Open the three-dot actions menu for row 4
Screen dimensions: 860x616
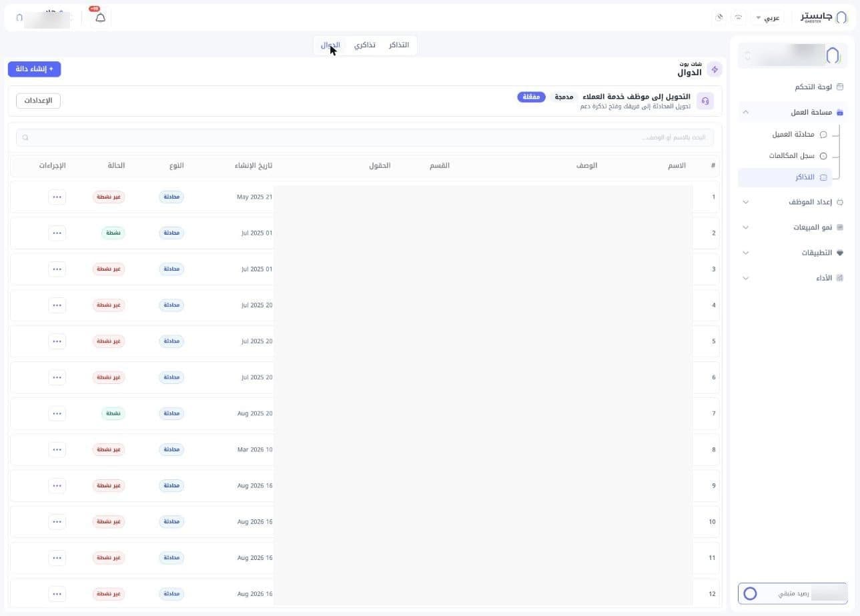pyautogui.click(x=57, y=305)
